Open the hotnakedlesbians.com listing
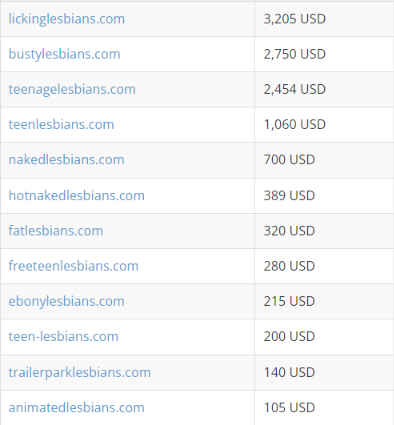This screenshot has width=394, height=425. (77, 195)
